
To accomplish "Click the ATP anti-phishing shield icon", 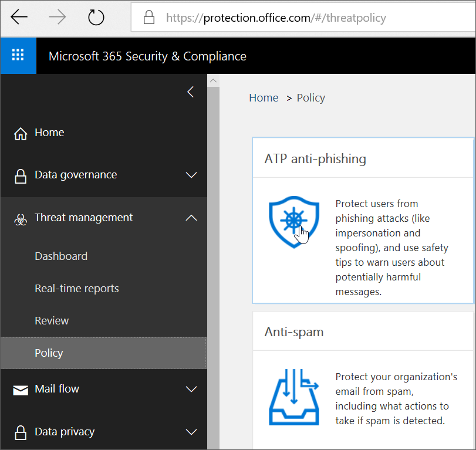I will (x=294, y=222).
